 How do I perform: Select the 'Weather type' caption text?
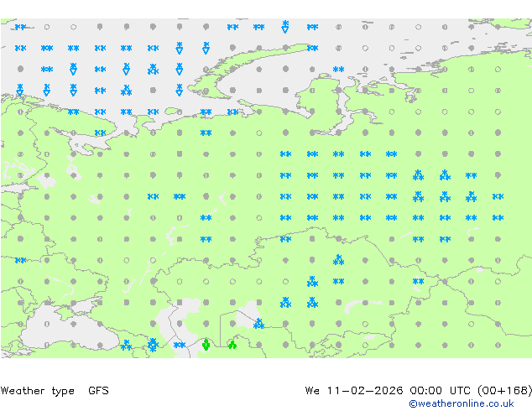(38, 391)
